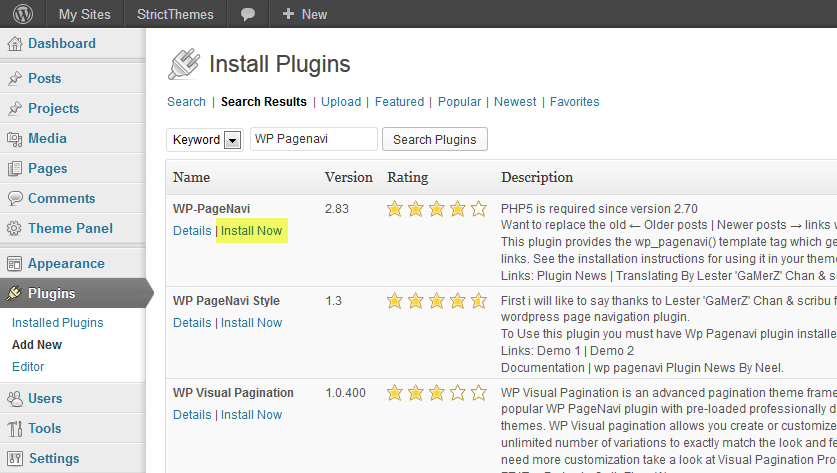Click the WP-PageNavi star rating
The height and width of the screenshot is (473, 837).
click(x=436, y=209)
